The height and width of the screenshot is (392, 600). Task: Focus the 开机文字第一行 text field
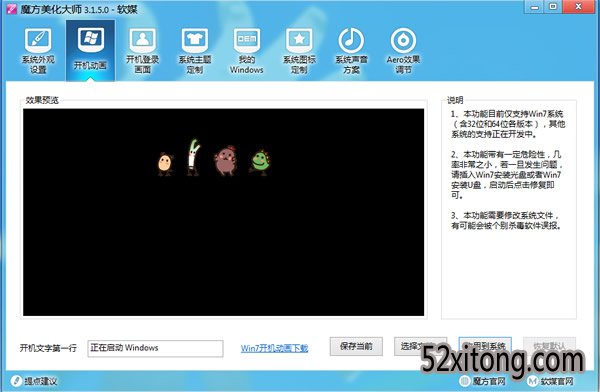click(x=155, y=348)
